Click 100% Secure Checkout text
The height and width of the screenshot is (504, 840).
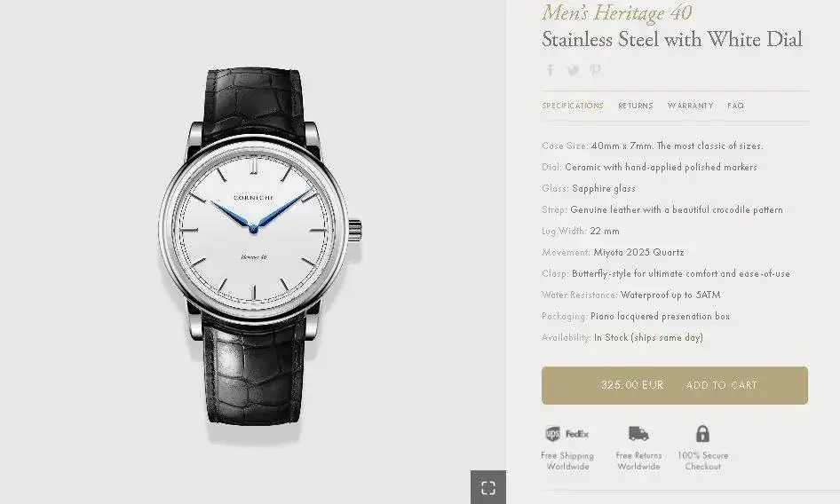point(702,461)
